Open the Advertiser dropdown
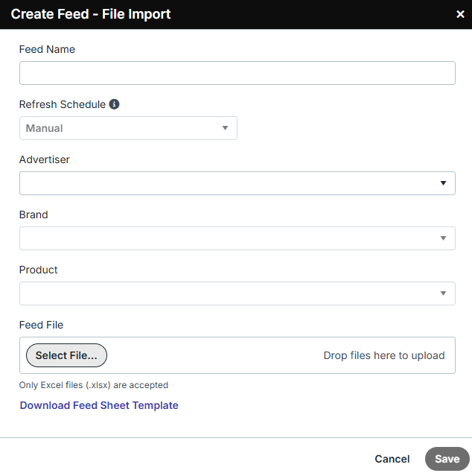 237,183
